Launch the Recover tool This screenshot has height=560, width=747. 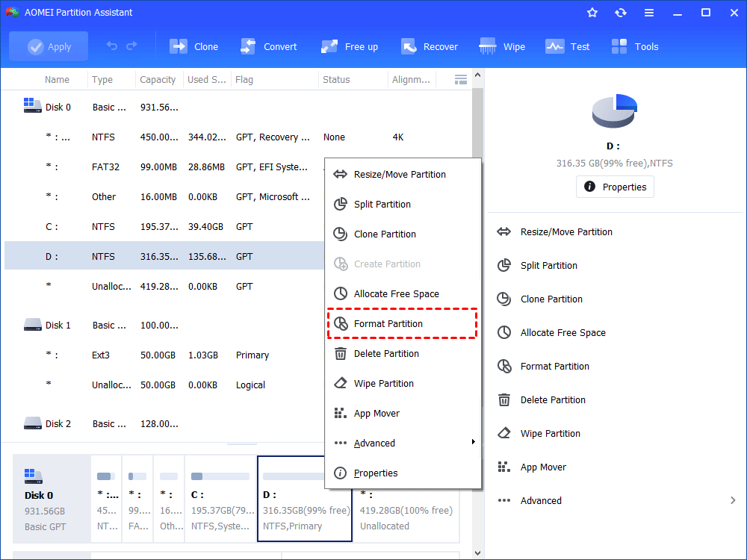point(430,46)
